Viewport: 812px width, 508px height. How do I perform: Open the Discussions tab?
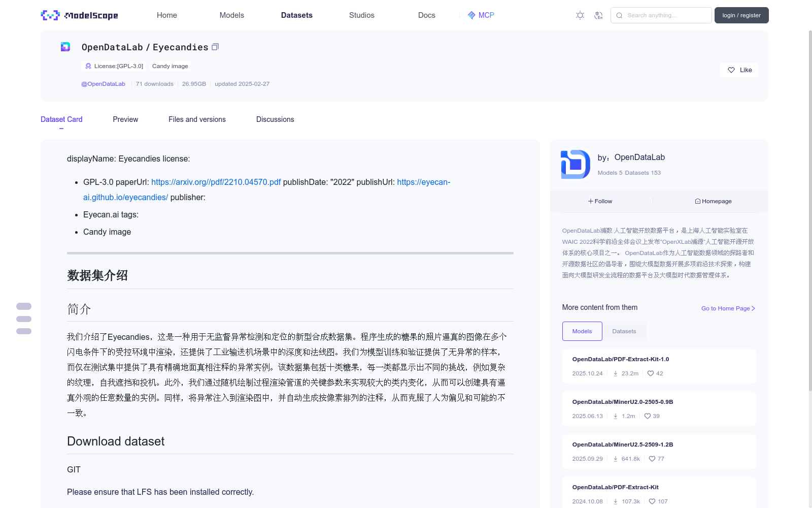[275, 119]
